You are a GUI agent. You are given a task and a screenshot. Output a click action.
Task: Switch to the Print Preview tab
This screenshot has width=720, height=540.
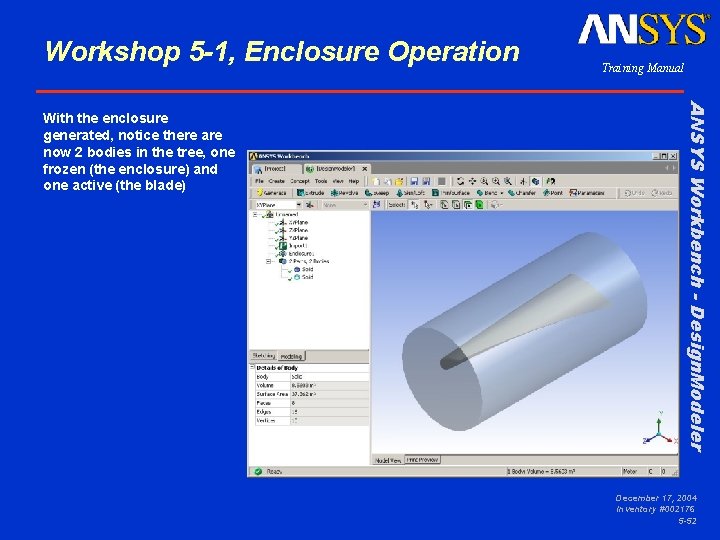point(422,460)
